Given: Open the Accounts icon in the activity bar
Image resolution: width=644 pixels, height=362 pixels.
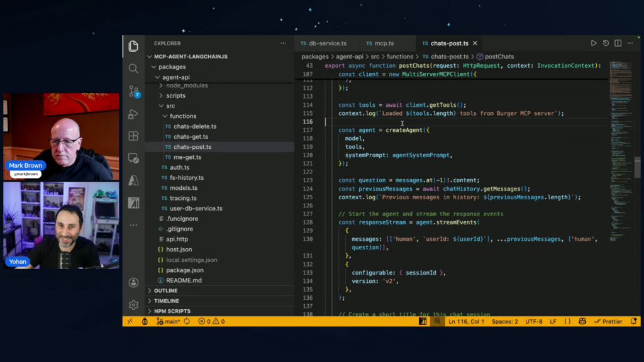Looking at the screenshot, I should [133, 282].
